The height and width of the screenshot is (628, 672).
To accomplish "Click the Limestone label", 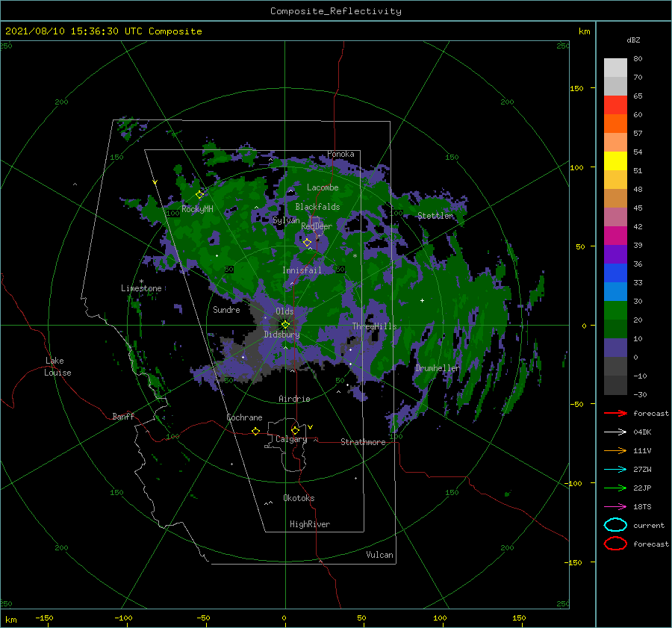I will [141, 288].
